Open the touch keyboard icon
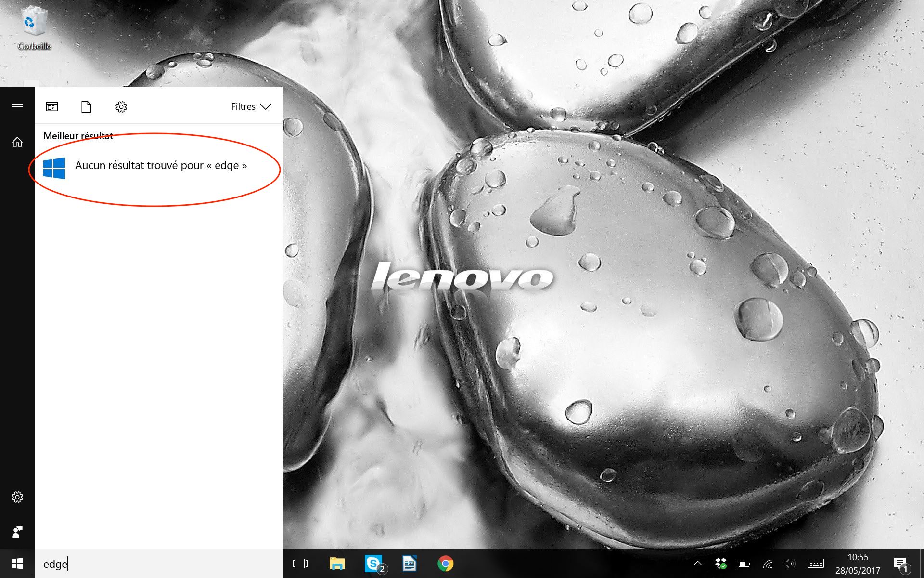The image size is (924, 578). click(x=816, y=563)
